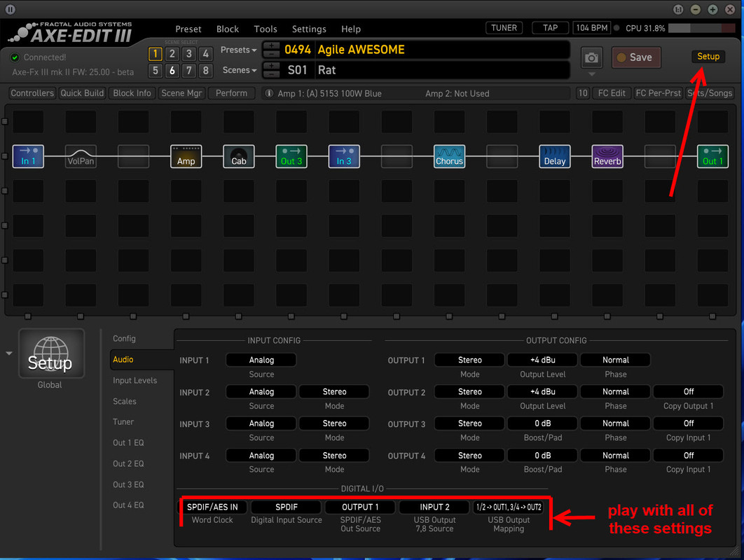The height and width of the screenshot is (560, 744).
Task: Select scene 1
Action: click(155, 54)
